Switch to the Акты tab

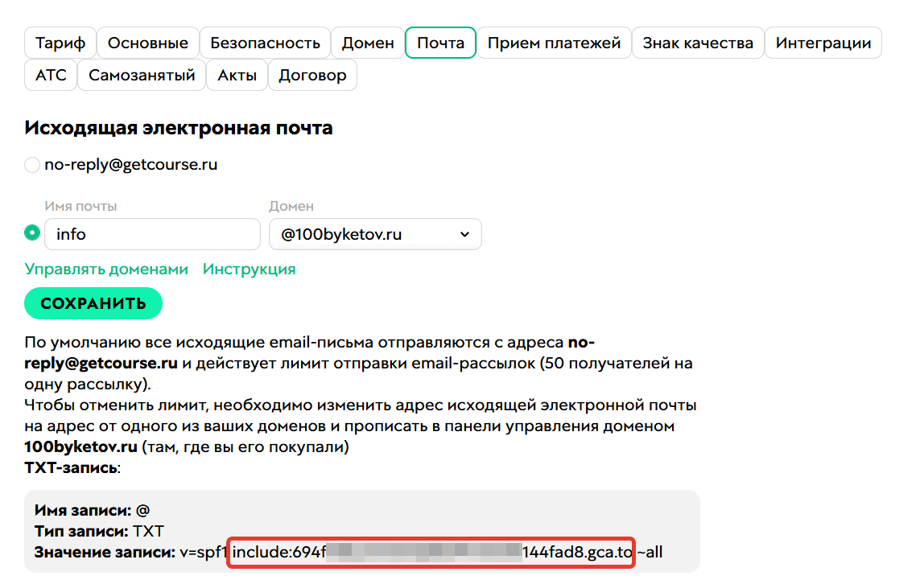[237, 76]
